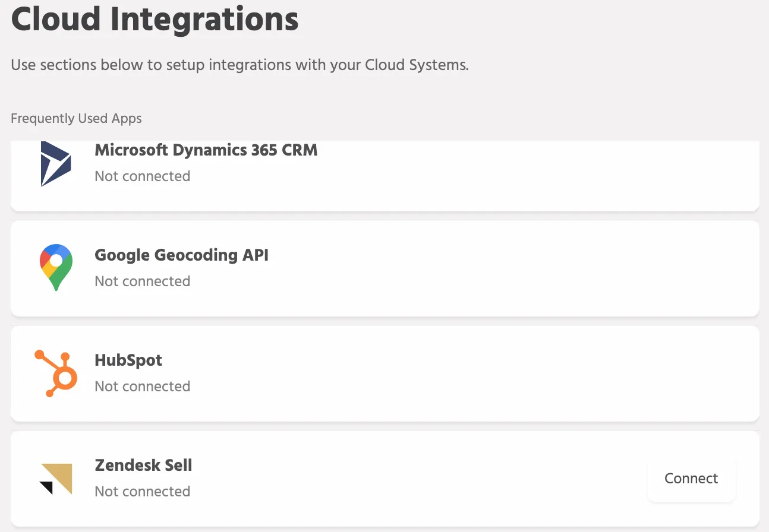Click the Microsoft Dynamics 365 logo icon
The height and width of the screenshot is (532, 769).
tap(56, 164)
